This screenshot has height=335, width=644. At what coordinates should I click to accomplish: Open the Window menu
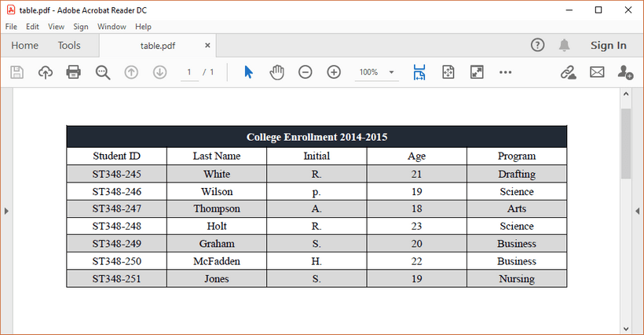(x=112, y=27)
